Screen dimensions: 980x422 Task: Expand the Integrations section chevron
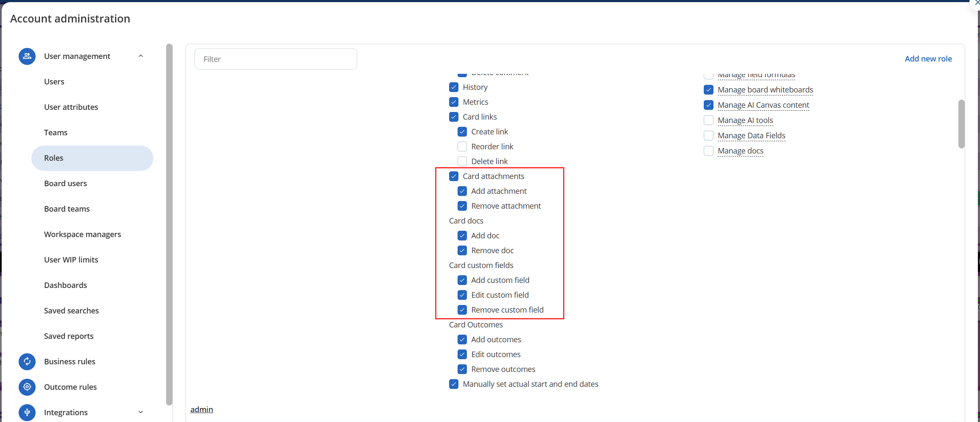tap(141, 412)
